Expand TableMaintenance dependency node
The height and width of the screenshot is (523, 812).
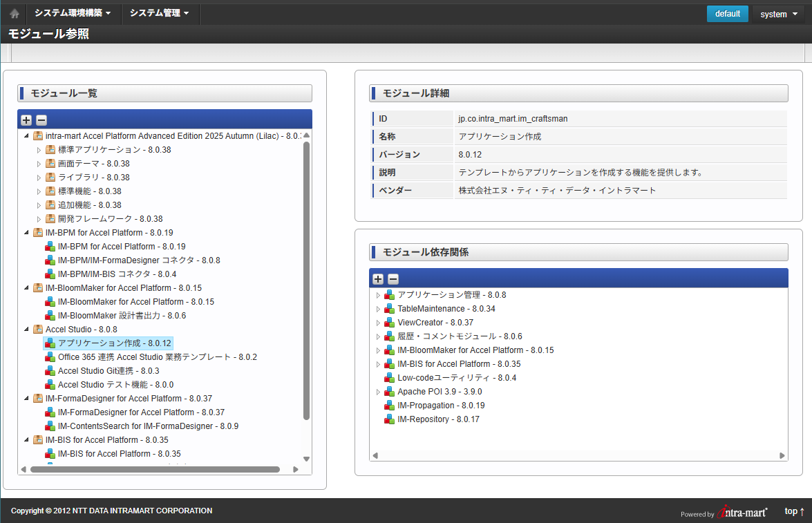click(378, 309)
